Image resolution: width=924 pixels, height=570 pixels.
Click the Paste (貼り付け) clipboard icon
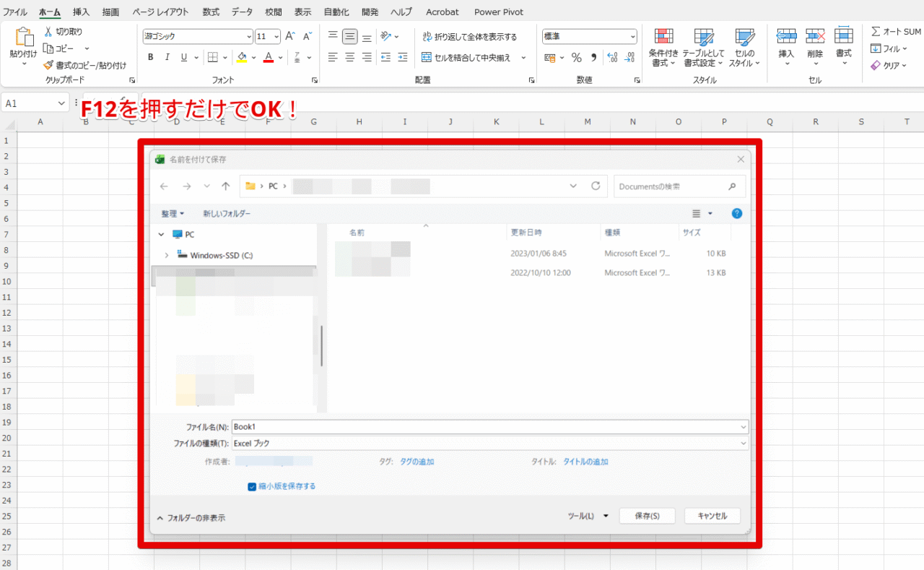[23, 43]
